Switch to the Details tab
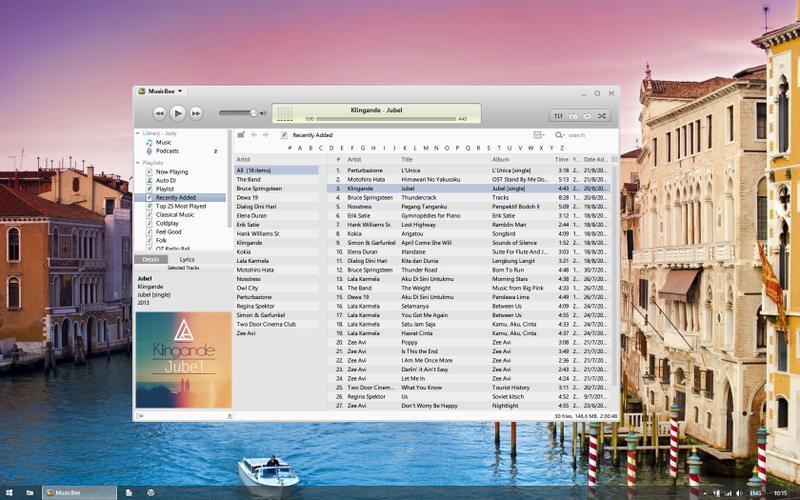Image resolution: width=800 pixels, height=500 pixels. click(x=151, y=259)
